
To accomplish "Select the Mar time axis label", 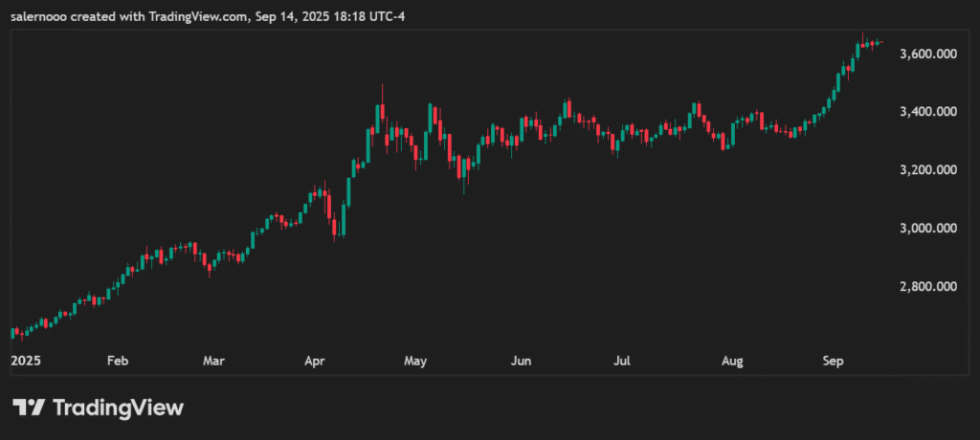I will (x=213, y=362).
